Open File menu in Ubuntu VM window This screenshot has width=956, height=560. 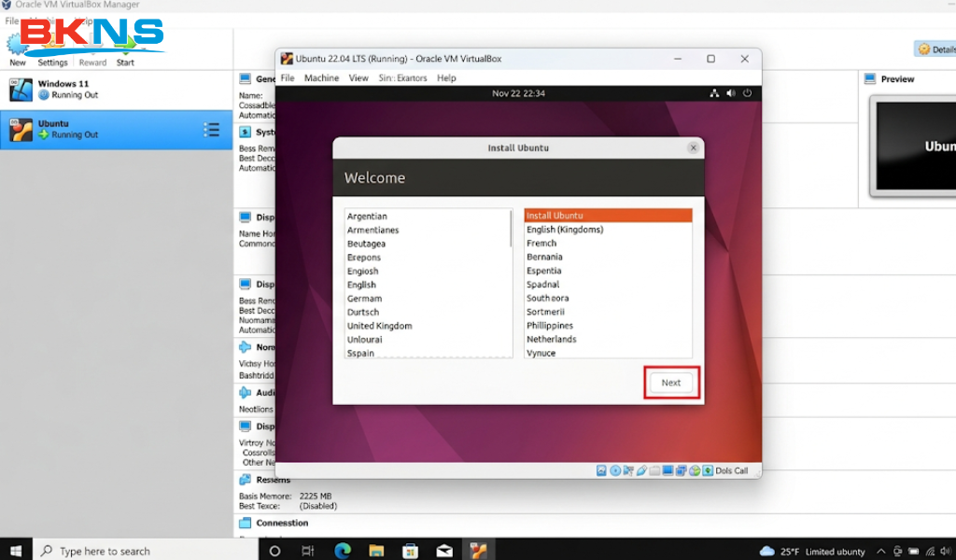click(x=288, y=78)
